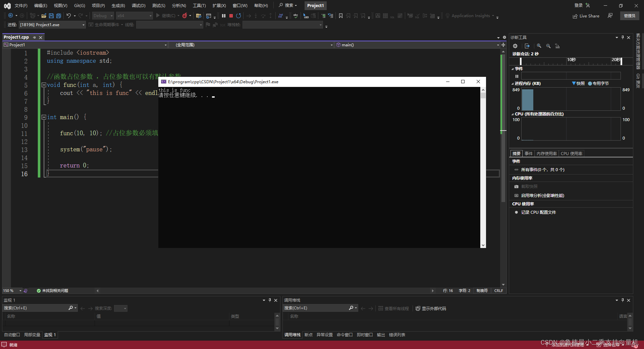Undo the last action via toolbar
This screenshot has width=644, height=349.
coord(69,16)
